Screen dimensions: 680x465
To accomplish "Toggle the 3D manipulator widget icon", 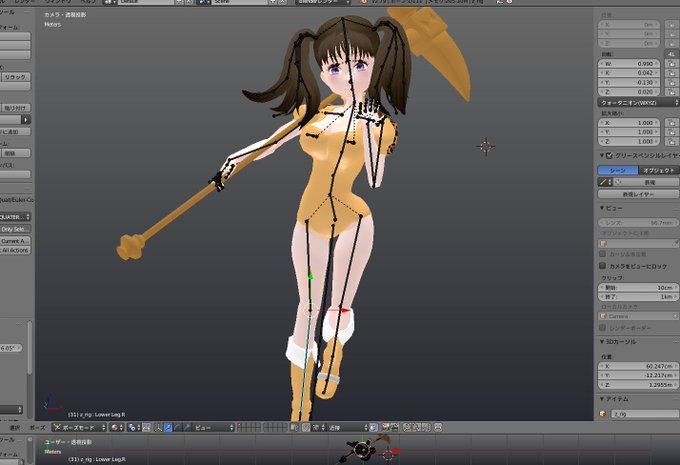I will (158, 427).
